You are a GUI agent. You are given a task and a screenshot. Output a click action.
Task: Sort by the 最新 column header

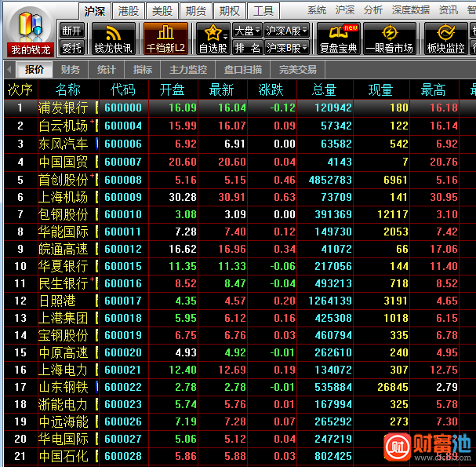(222, 90)
